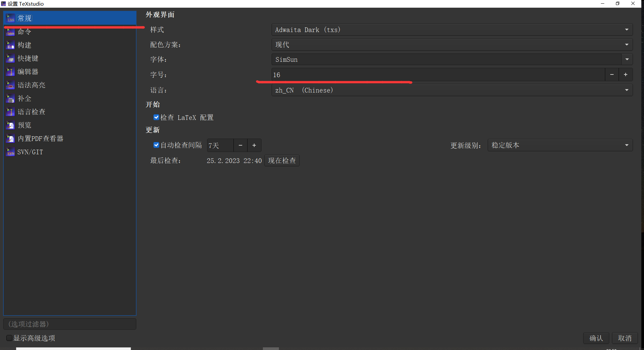The width and height of the screenshot is (644, 350).
Task: Click the 快捷键 (Shortcuts) keyboard icon
Action: pyautogui.click(x=11, y=58)
